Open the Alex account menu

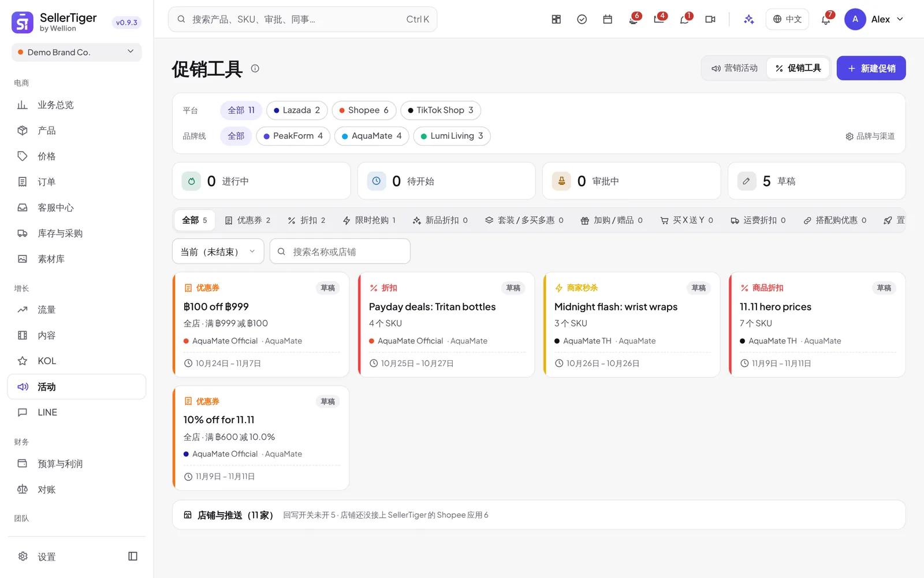point(874,19)
